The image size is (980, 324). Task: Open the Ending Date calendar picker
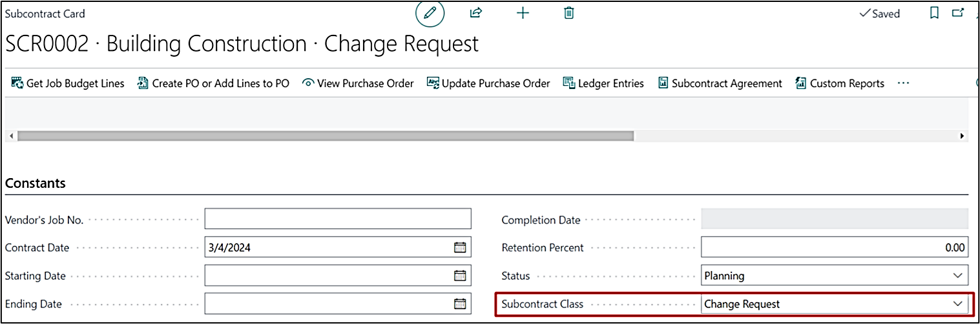pyautogui.click(x=460, y=304)
